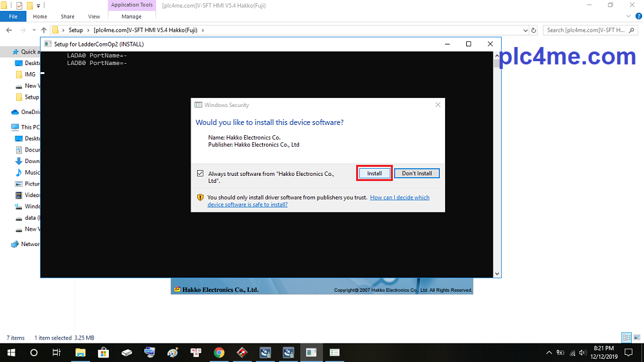
Task: Open the address bar history dropdown
Action: coord(524,30)
